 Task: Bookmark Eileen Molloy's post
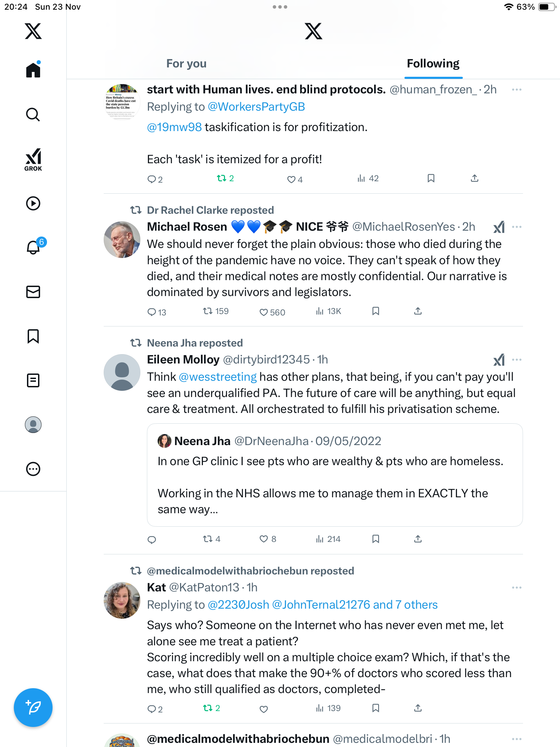[376, 539]
